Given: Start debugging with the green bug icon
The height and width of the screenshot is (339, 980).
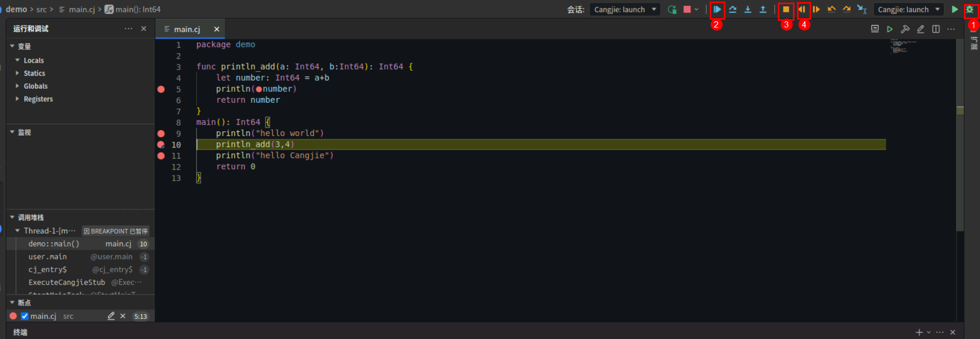Looking at the screenshot, I should click(x=970, y=9).
